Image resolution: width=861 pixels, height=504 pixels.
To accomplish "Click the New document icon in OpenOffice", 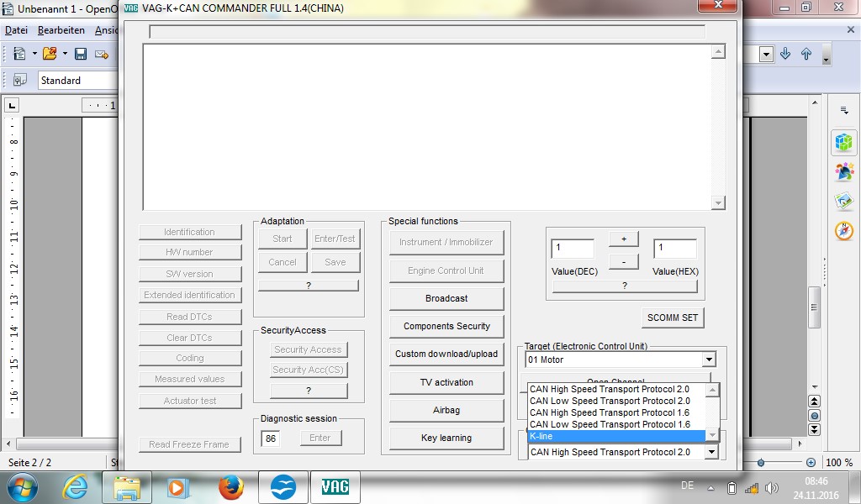I will [x=19, y=54].
